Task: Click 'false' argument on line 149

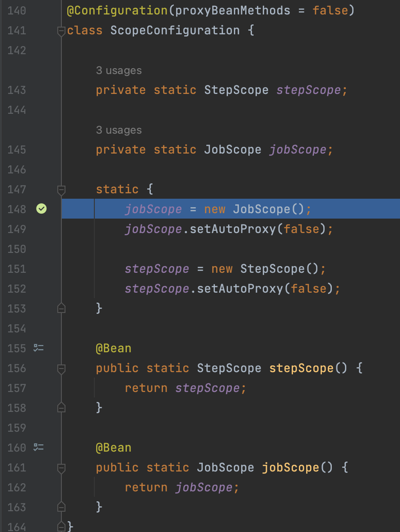Action: pyautogui.click(x=301, y=229)
